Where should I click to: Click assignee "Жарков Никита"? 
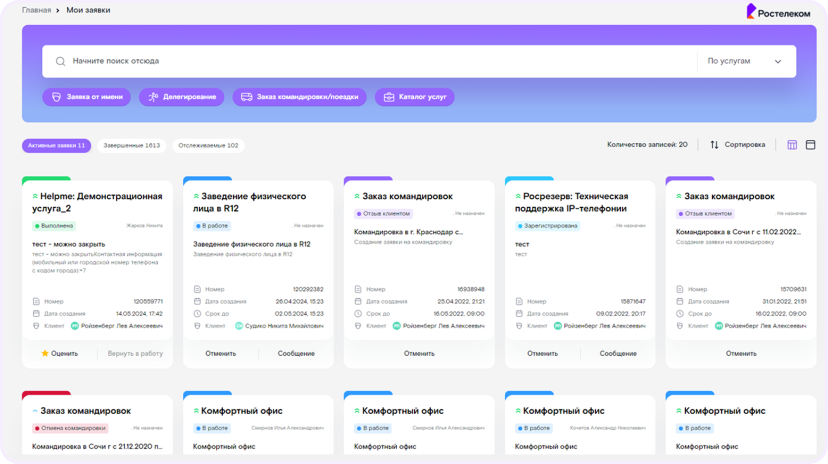[x=145, y=226]
